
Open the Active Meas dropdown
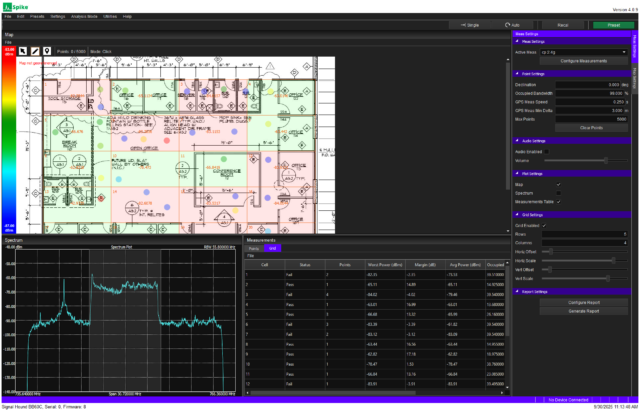584,52
